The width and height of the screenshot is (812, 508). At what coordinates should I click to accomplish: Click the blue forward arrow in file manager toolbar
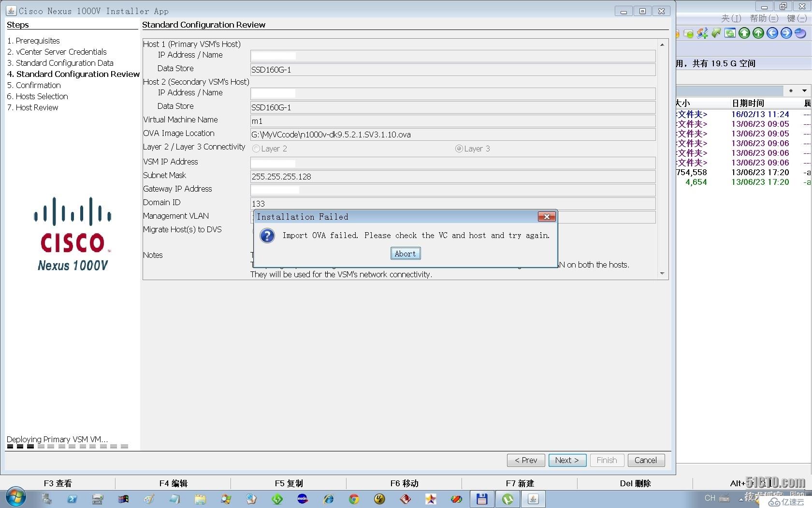pyautogui.click(x=786, y=33)
